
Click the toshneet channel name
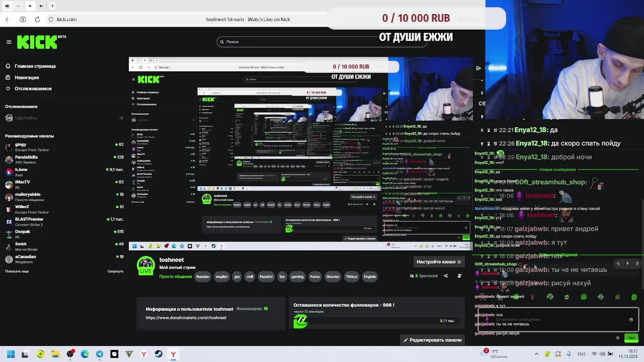(x=172, y=260)
